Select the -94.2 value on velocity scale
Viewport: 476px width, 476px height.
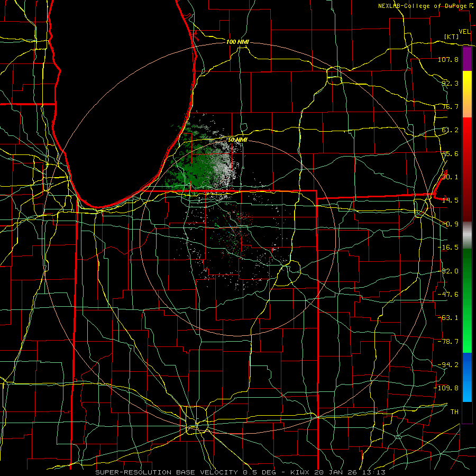[448, 365]
